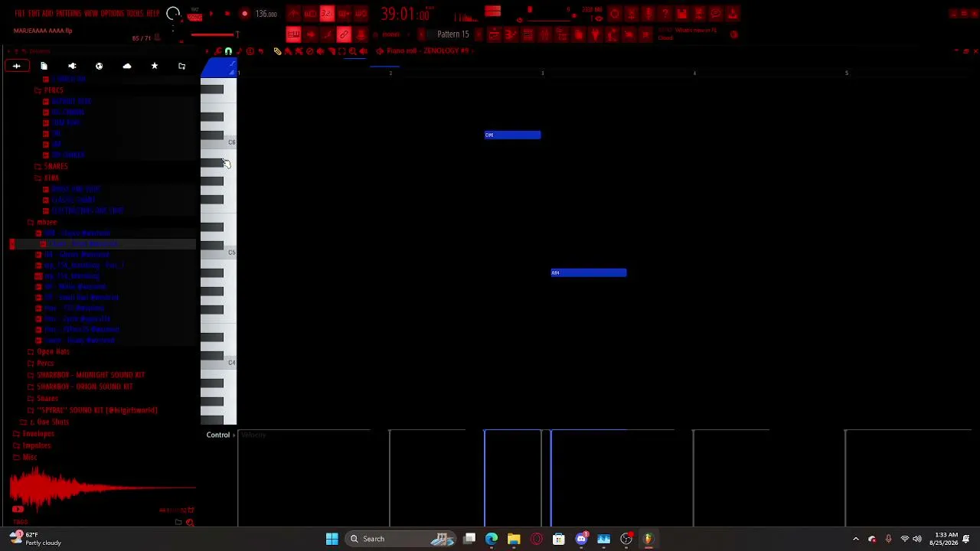Click the microphone toolbar icon
Viewport: 980px width, 551px height.
648,14
